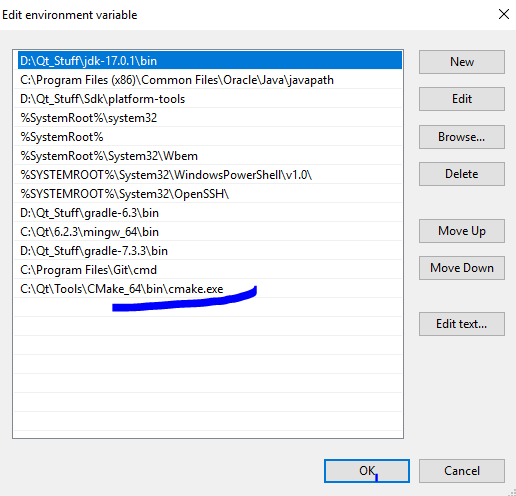516x496 pixels.
Task: Click the New button
Action: pyautogui.click(x=462, y=62)
